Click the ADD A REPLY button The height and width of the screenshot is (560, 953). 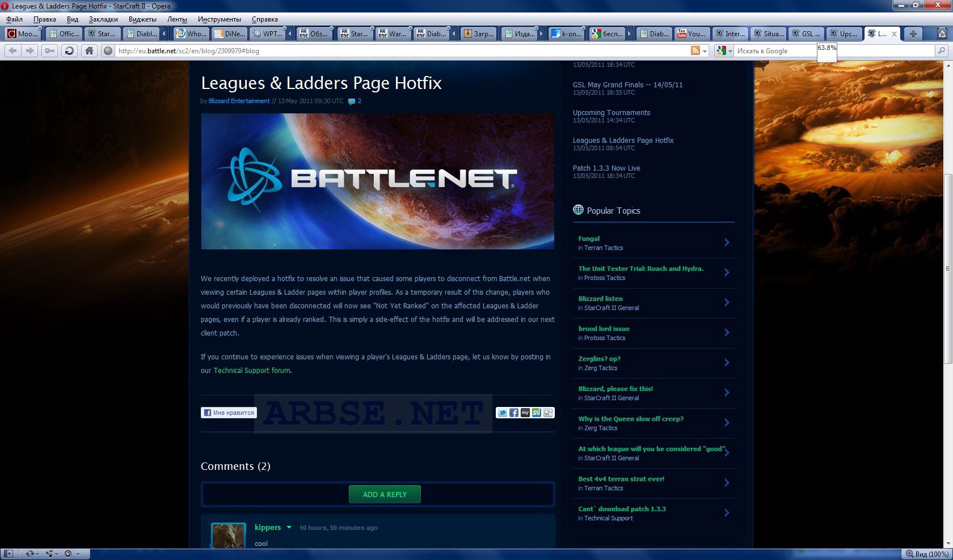pos(385,494)
